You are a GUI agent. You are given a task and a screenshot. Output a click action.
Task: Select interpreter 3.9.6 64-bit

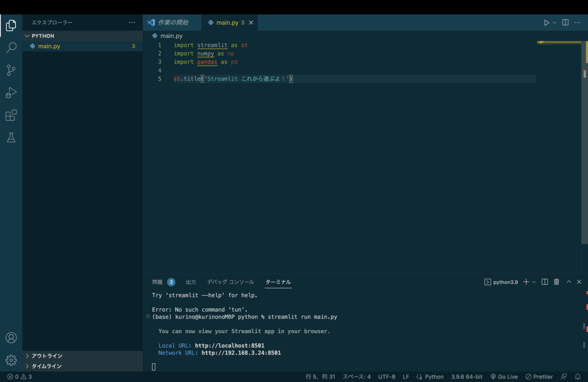(x=466, y=377)
